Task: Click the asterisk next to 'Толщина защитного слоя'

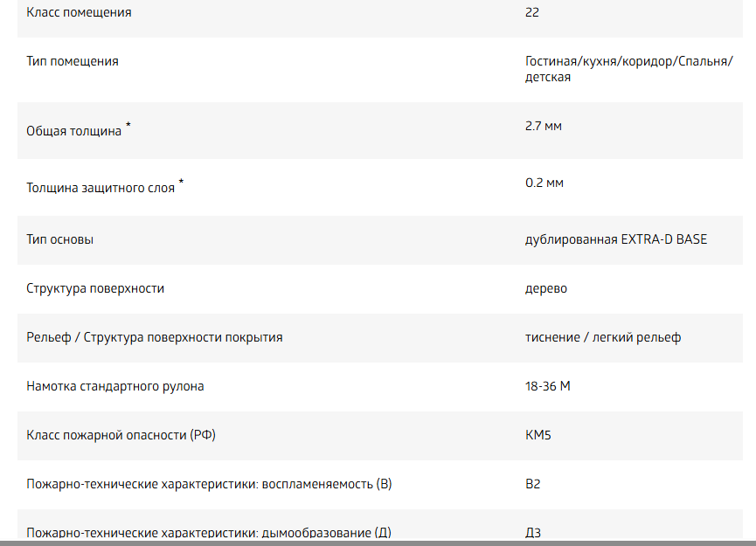Action: 181,182
